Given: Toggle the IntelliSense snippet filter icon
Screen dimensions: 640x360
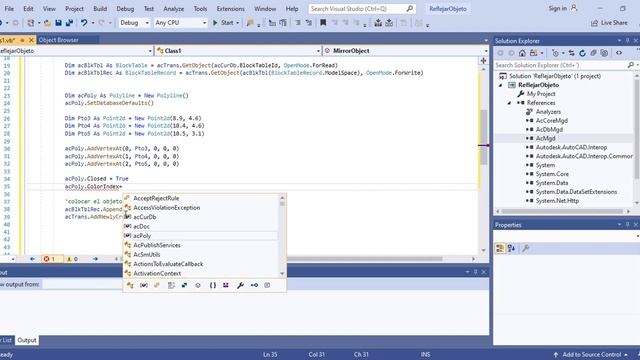Looking at the screenshot, I should (267, 285).
